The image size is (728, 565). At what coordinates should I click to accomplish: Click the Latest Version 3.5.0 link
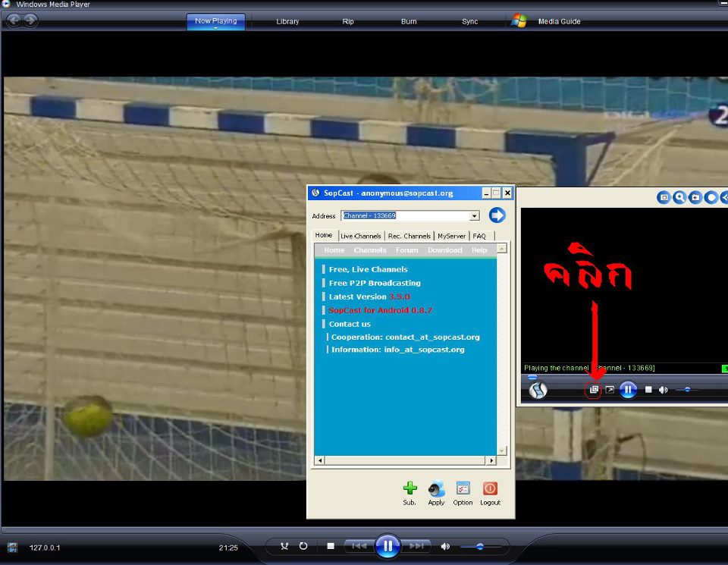click(369, 297)
